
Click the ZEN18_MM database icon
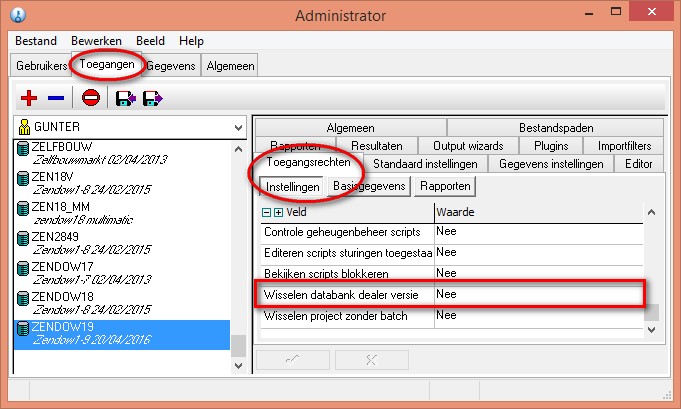23,208
